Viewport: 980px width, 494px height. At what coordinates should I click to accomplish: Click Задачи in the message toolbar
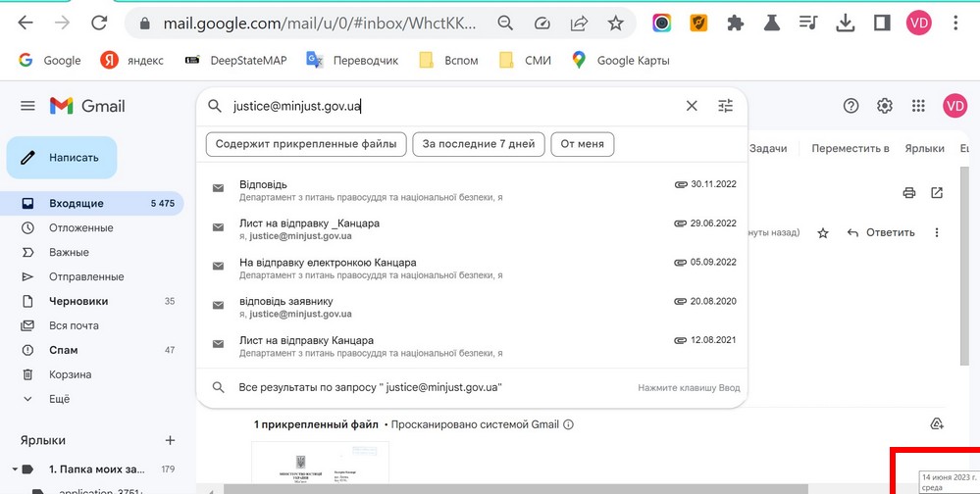coord(768,149)
